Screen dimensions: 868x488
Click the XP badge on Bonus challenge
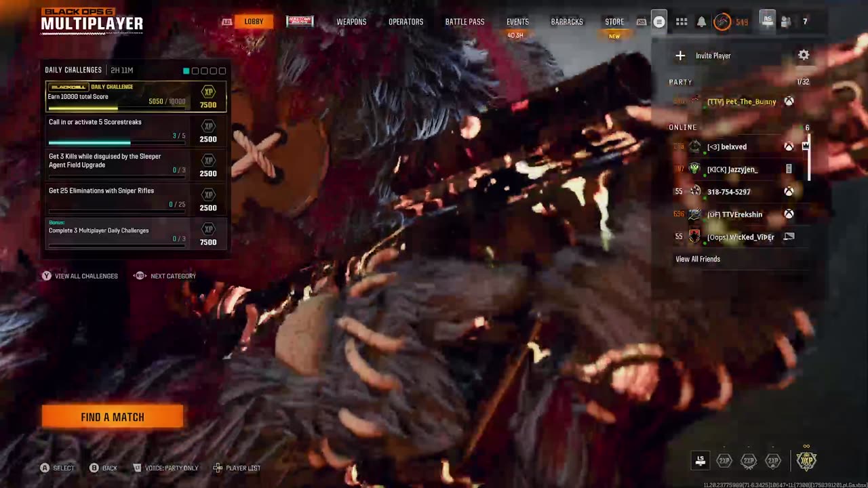coord(208,229)
